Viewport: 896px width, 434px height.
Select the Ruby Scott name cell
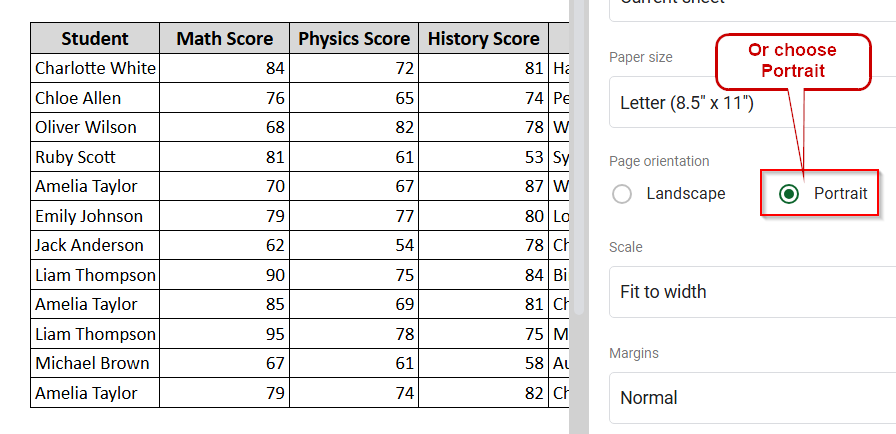pyautogui.click(x=95, y=157)
